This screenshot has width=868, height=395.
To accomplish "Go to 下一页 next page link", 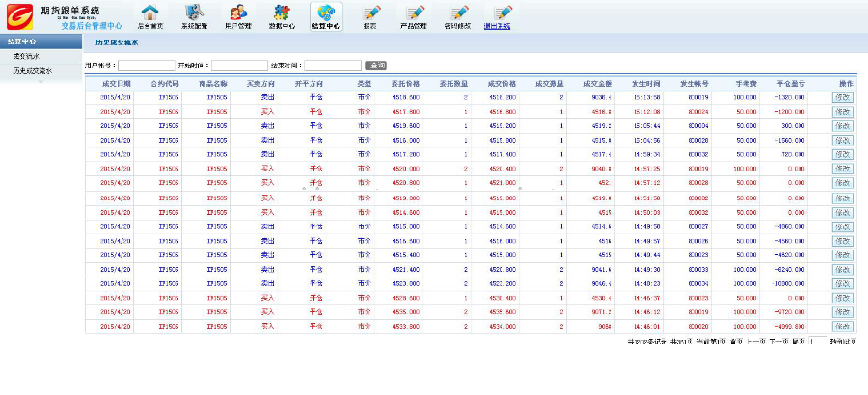I will tap(771, 342).
